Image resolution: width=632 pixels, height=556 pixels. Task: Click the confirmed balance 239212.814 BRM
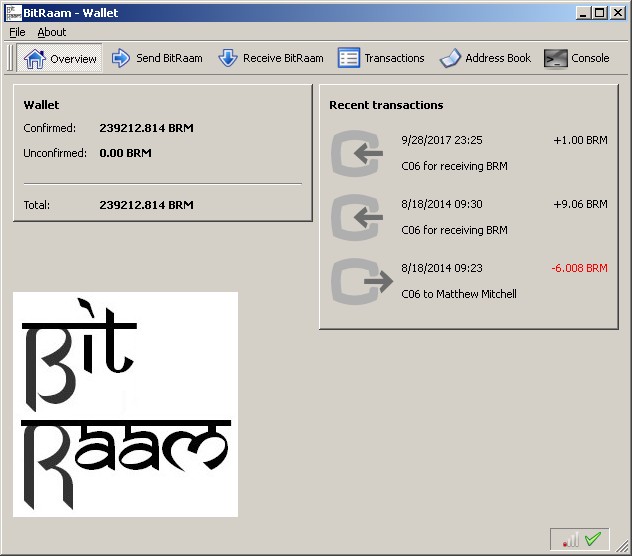click(x=146, y=128)
